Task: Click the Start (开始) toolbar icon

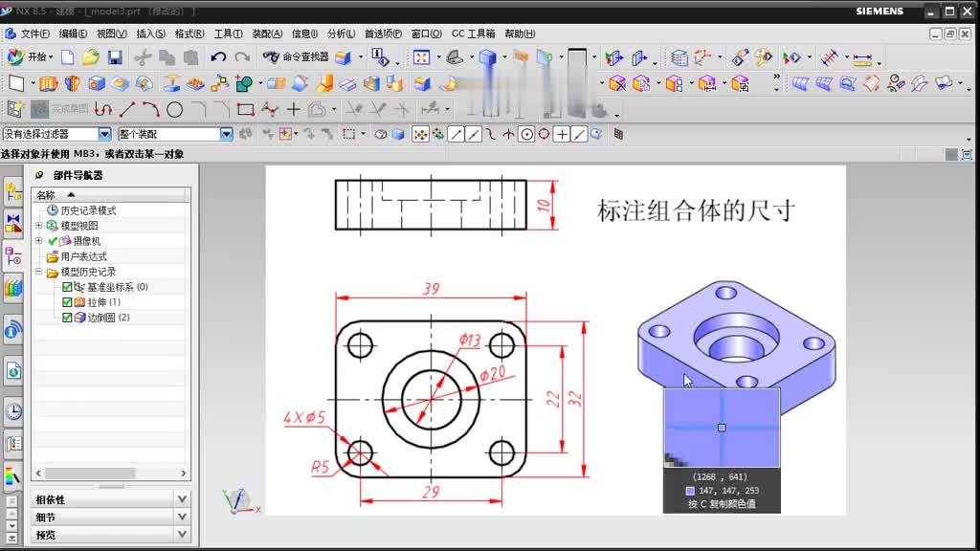Action: pos(38,57)
